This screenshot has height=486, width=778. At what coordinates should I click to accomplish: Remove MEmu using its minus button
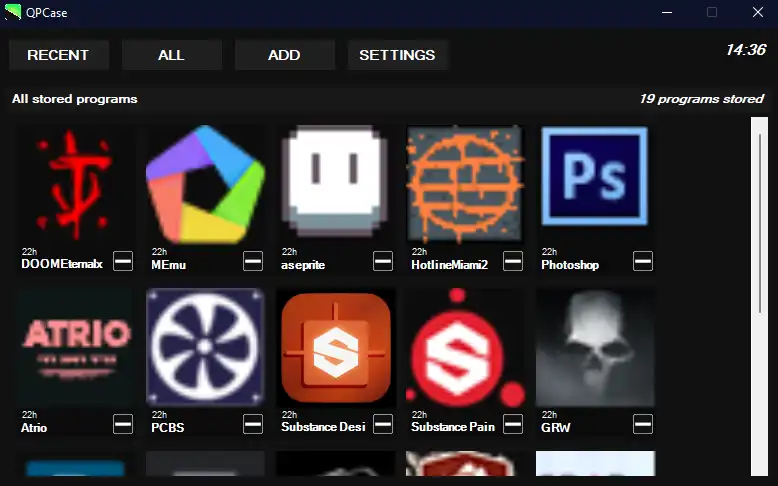coord(253,261)
